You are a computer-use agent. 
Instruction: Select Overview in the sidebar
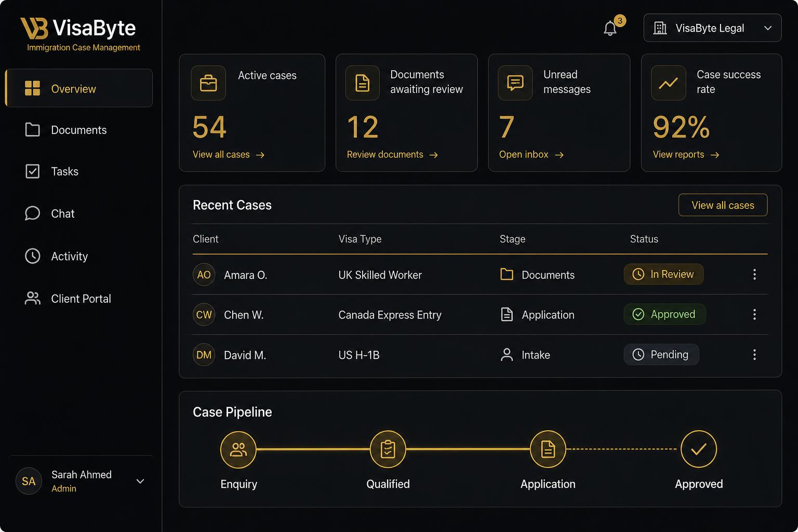click(x=79, y=88)
